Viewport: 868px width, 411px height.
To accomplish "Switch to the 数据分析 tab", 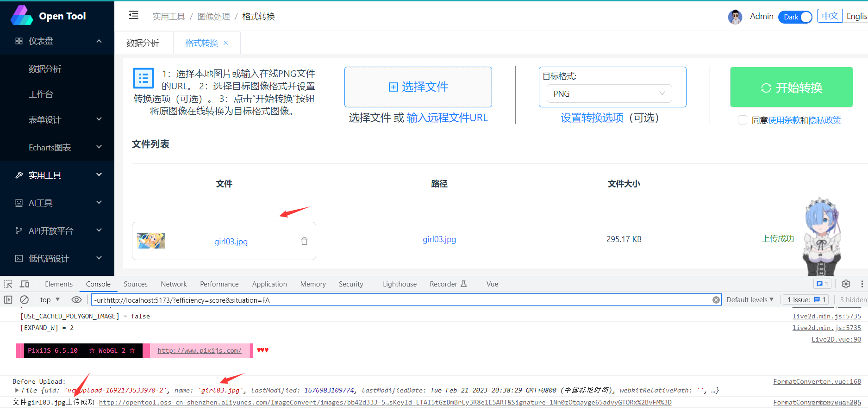I will [143, 43].
